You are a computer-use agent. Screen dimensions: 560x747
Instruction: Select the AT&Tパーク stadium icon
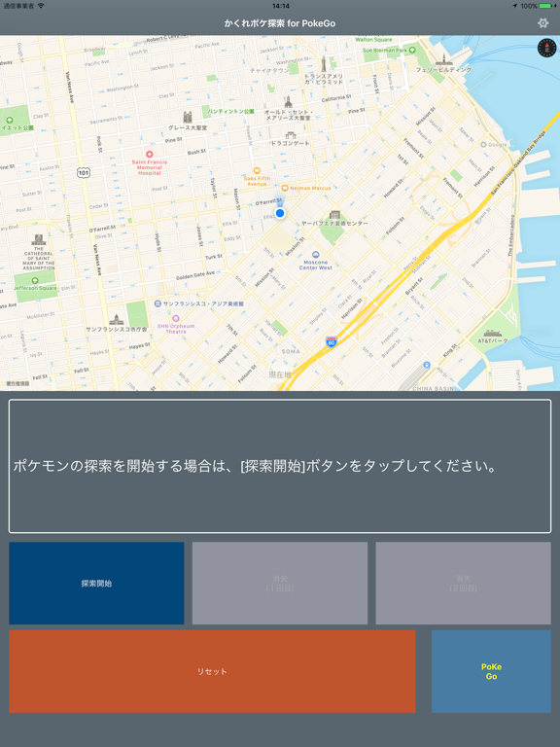click(x=492, y=333)
